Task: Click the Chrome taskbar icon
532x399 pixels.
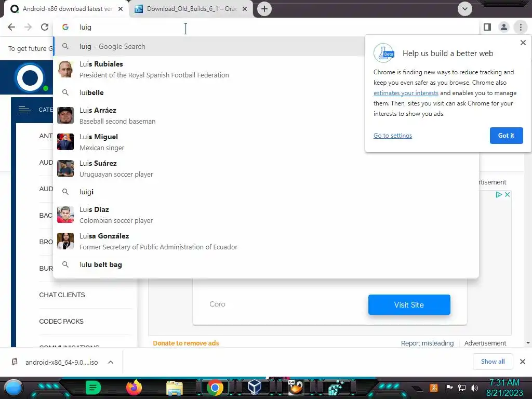Action: coord(215,388)
